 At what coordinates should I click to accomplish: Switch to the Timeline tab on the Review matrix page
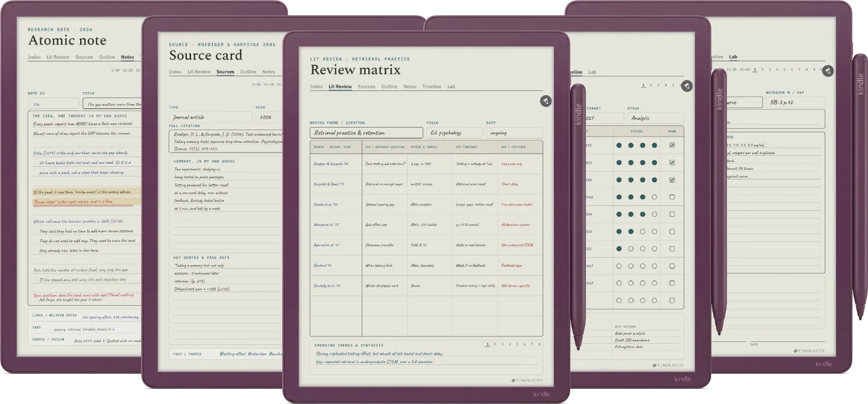coord(432,87)
